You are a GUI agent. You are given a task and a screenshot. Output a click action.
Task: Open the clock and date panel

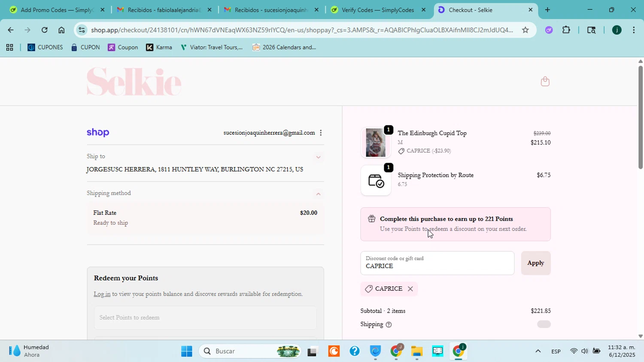(621, 351)
